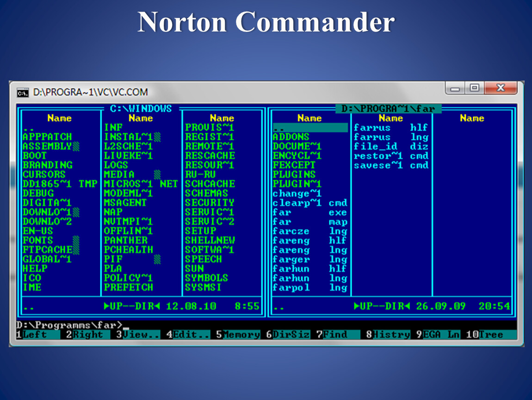Select the BOOT folder
Screen dimensions: 532x400
point(35,156)
